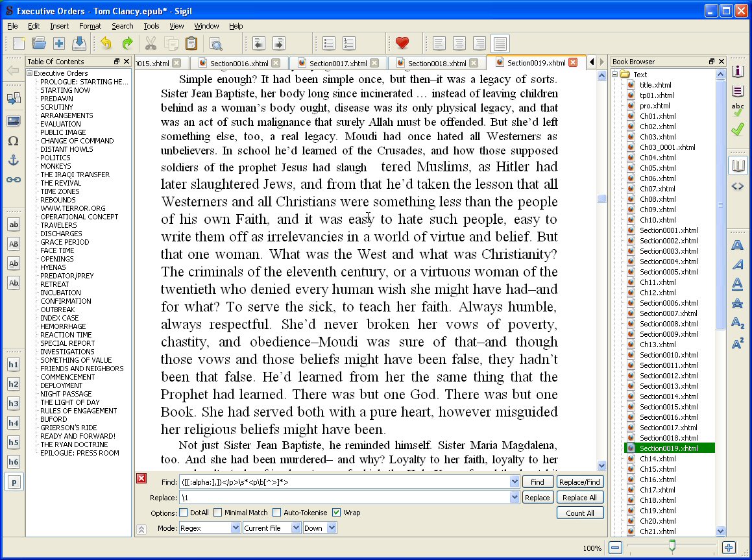Insert anchor ID icon

click(14, 160)
